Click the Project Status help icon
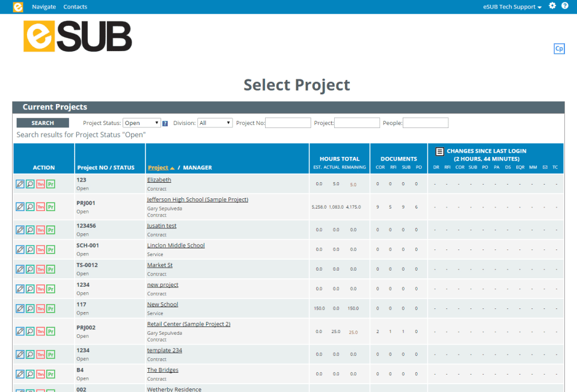 pyautogui.click(x=165, y=123)
